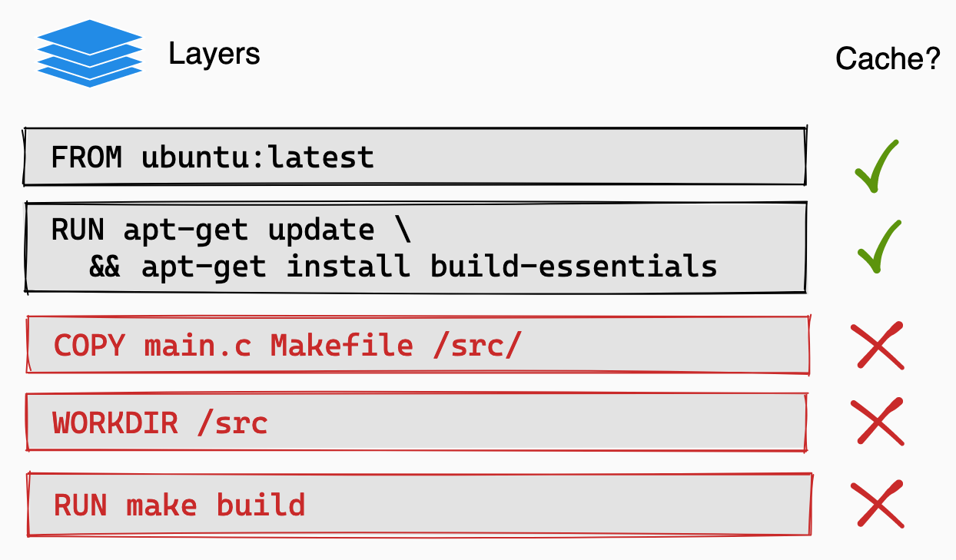Screen dimensions: 956x560
Task: Click the ubuntu:latest image name
Action: [x=257, y=157]
